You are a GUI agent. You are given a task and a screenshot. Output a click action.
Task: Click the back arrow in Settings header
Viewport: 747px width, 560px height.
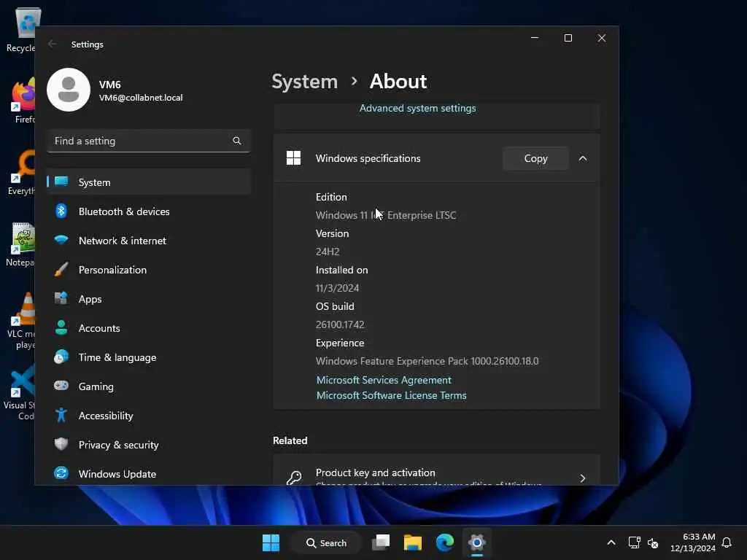click(x=53, y=44)
